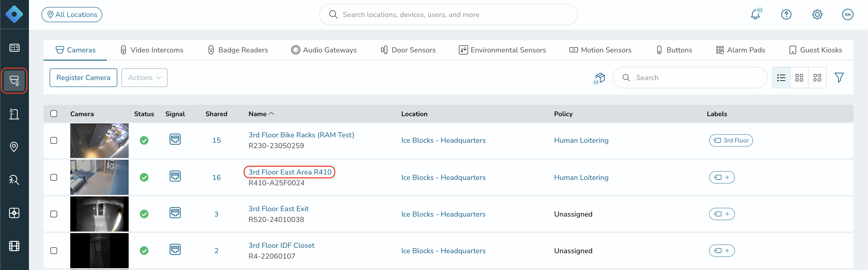Click the package box icon with 10 badge
The image size is (868, 270).
coord(599,78)
